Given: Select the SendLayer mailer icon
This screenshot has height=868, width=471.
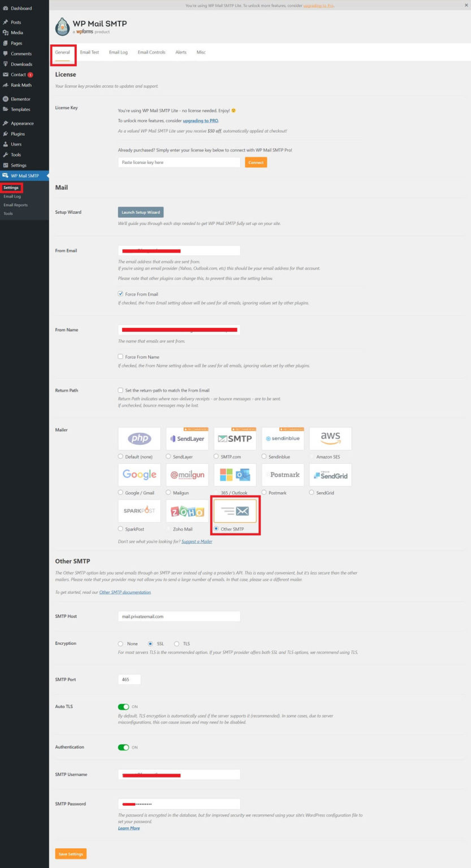Looking at the screenshot, I should 187,438.
